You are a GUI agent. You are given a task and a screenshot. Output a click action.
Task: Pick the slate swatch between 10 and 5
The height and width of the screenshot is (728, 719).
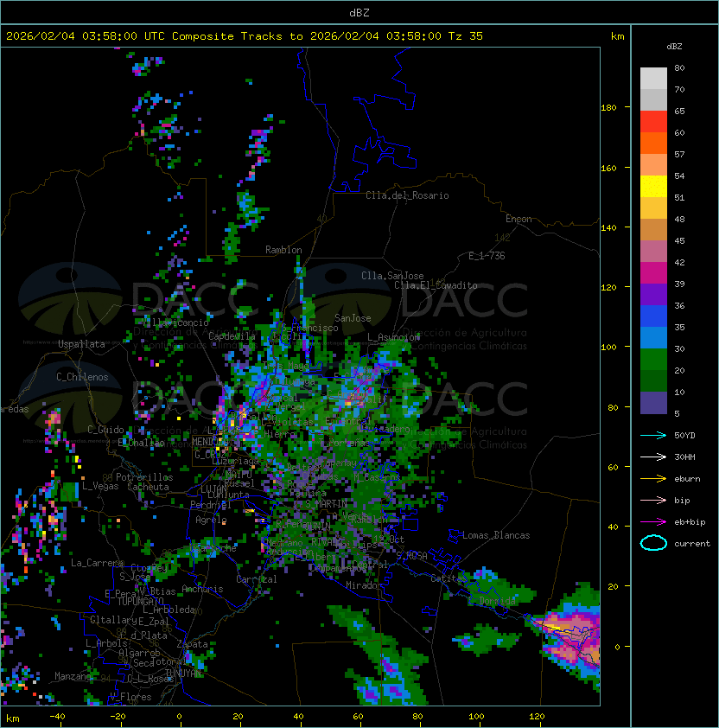coord(653,403)
